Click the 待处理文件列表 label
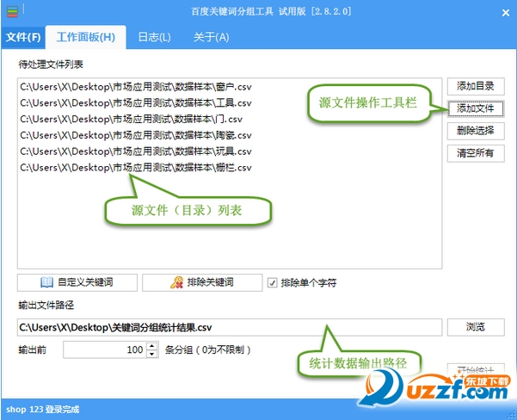The width and height of the screenshot is (517, 420). pos(51,65)
